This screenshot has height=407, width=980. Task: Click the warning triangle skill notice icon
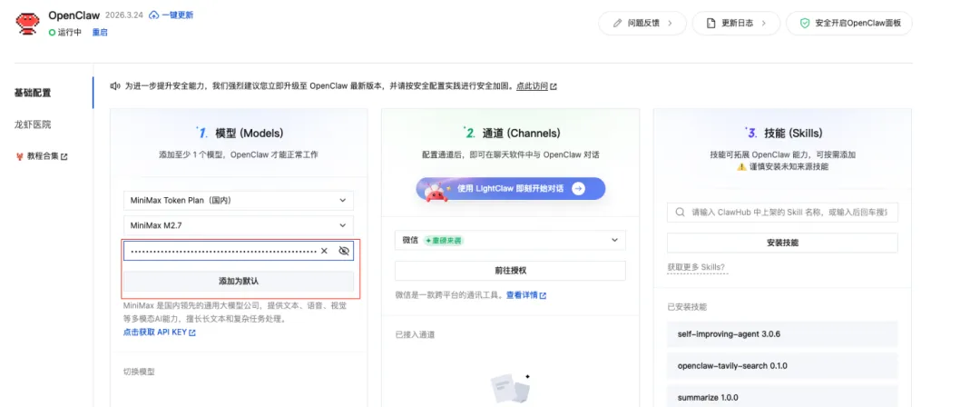pos(741,167)
